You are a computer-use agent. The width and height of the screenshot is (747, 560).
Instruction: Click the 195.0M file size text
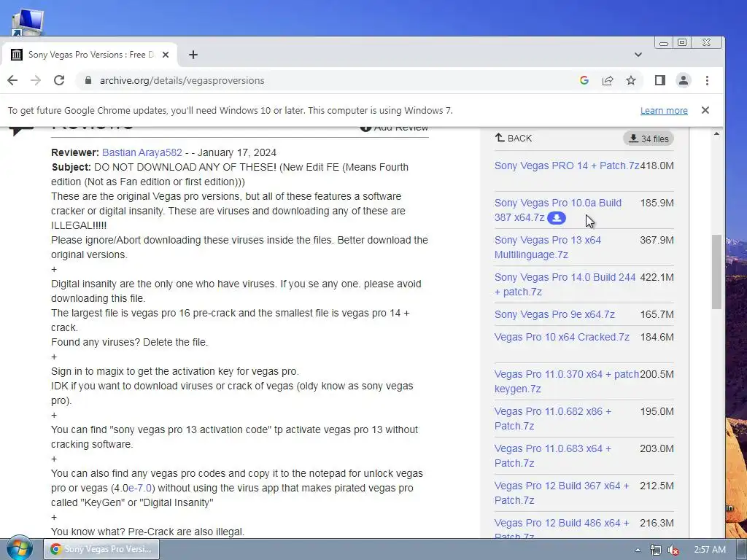[x=657, y=411]
